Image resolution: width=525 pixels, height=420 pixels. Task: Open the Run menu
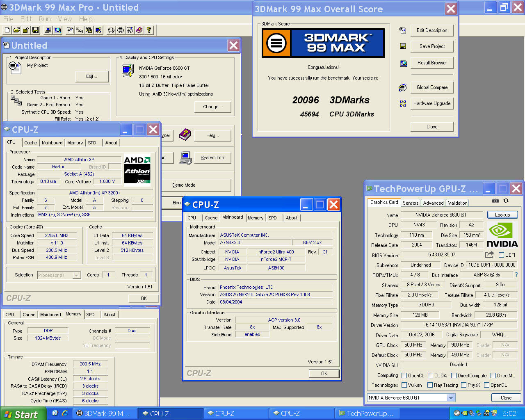(x=45, y=19)
